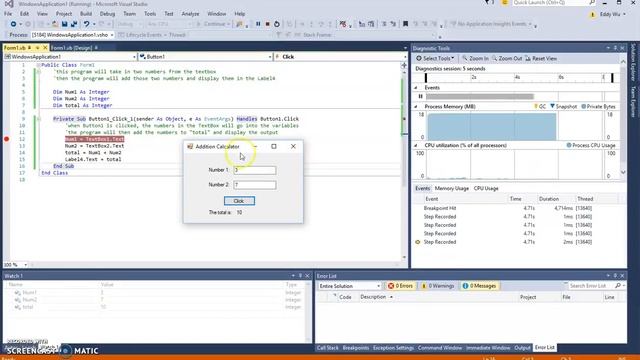This screenshot has height=360, width=640.
Task: Collapse the CPU utilization section
Action: [x=416, y=145]
